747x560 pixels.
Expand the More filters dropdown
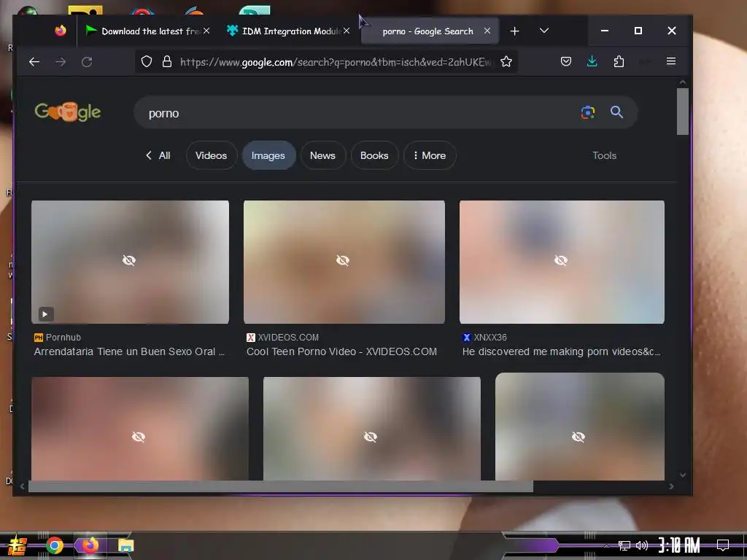pos(430,155)
